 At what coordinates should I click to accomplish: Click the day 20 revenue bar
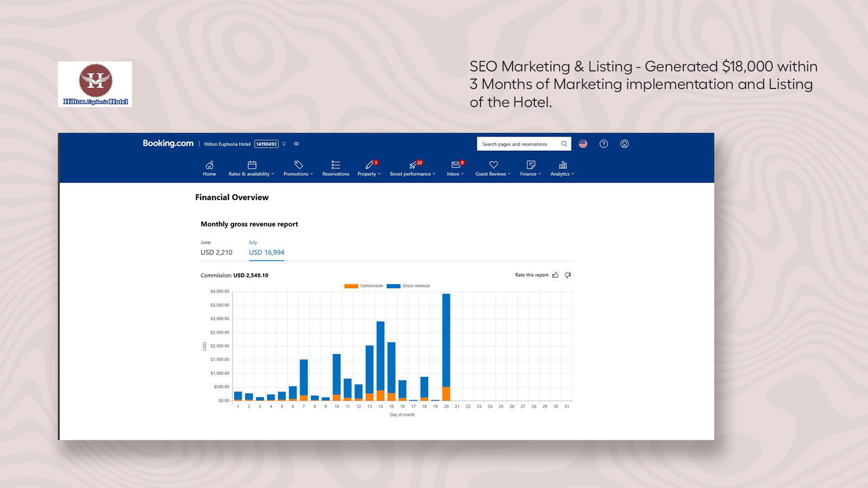[446, 347]
